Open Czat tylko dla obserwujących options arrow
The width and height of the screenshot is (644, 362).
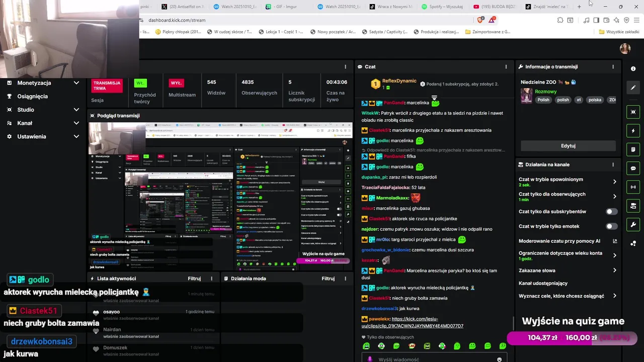click(x=614, y=197)
